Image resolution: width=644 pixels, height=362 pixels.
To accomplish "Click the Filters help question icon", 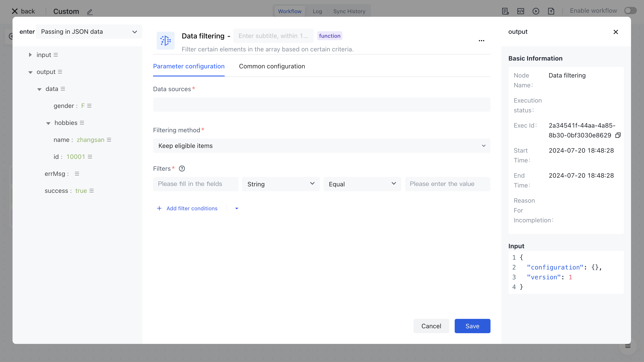I will point(182,168).
